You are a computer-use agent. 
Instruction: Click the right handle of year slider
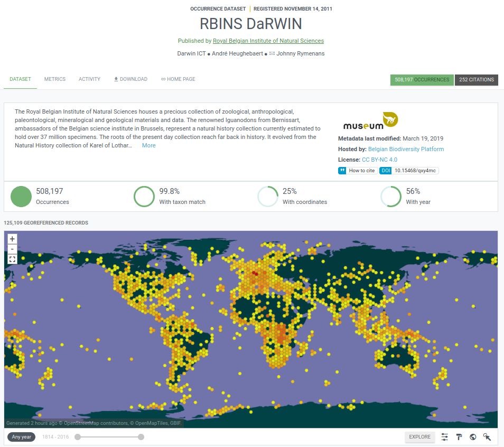point(141,437)
